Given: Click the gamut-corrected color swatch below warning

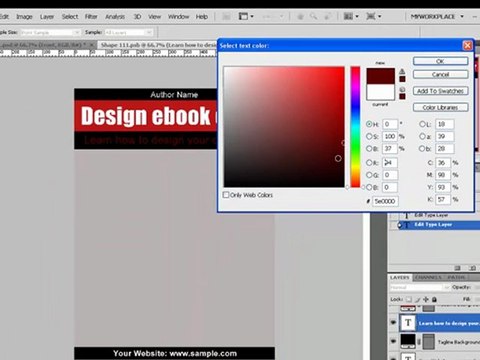Looking at the screenshot, I should [x=402, y=79].
